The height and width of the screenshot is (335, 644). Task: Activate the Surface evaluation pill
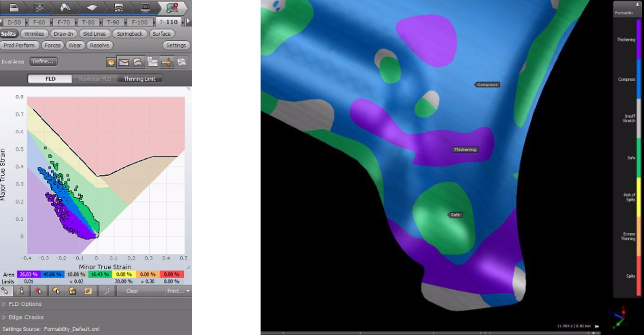point(161,34)
